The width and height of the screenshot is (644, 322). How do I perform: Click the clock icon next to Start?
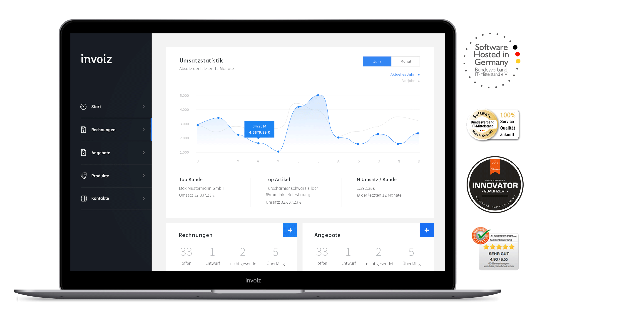(x=84, y=107)
